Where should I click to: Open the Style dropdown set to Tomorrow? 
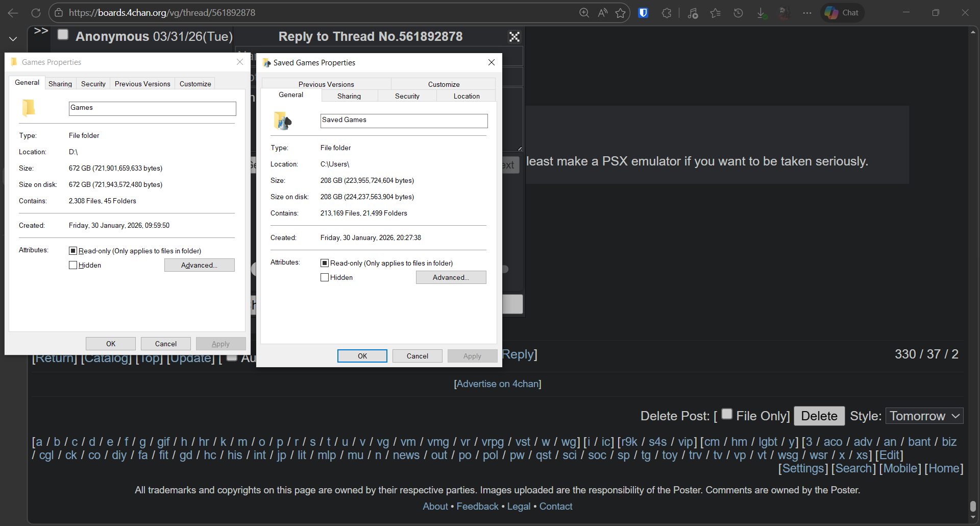[x=924, y=416]
